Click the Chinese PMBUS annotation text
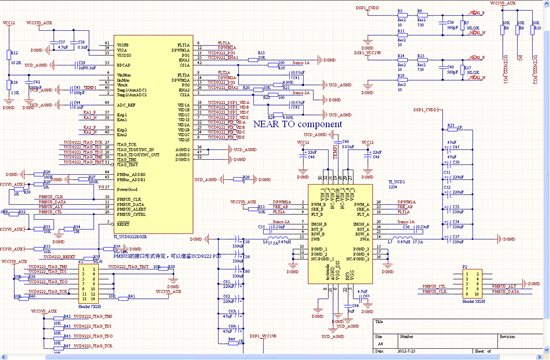The width and height of the screenshot is (550, 360). tap(168, 256)
